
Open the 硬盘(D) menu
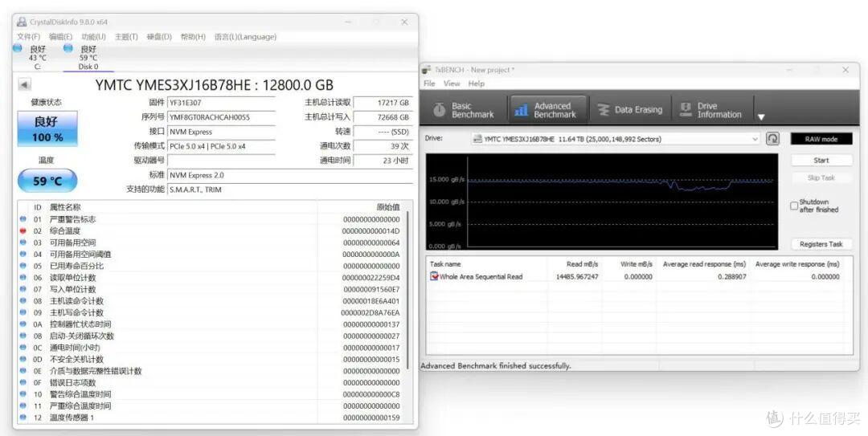pos(159,36)
